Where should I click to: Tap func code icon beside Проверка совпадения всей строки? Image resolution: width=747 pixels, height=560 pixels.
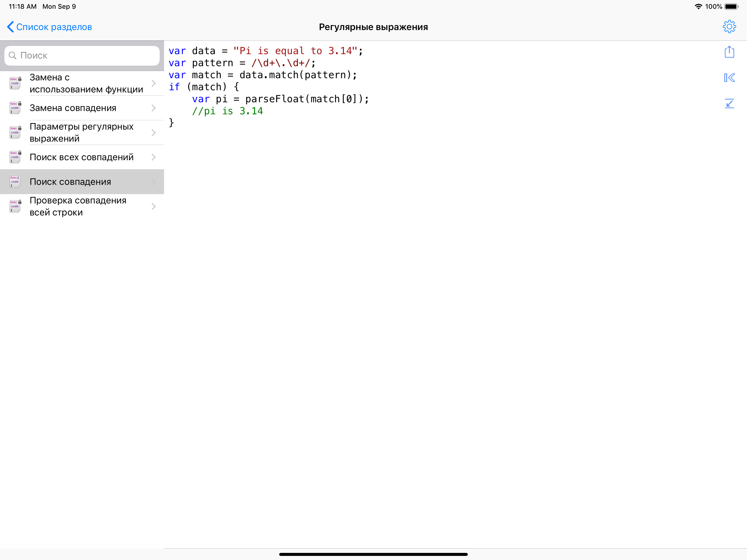(14, 206)
